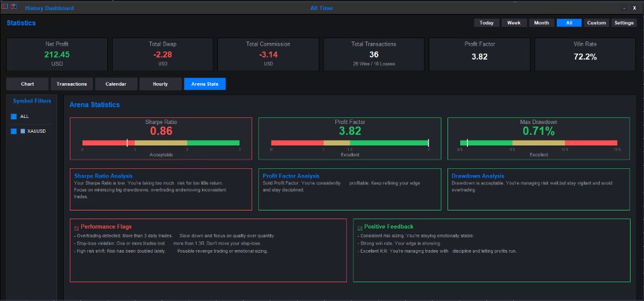Click the 'Acceptable' label under Sharpe gauge
Screen dimensions: 644x301
tap(161, 156)
